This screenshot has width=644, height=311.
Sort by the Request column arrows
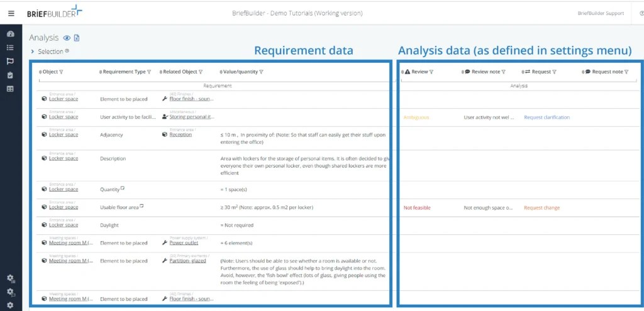pos(523,72)
